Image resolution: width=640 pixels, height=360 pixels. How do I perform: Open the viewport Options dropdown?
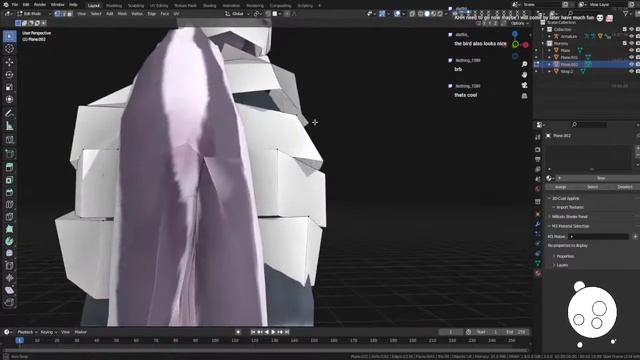pyautogui.click(x=520, y=23)
